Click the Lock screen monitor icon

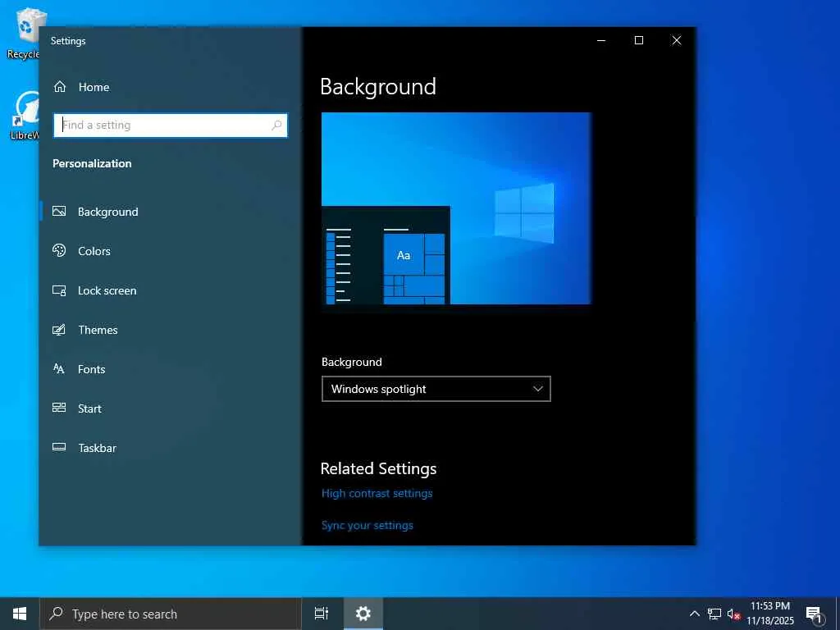(59, 290)
